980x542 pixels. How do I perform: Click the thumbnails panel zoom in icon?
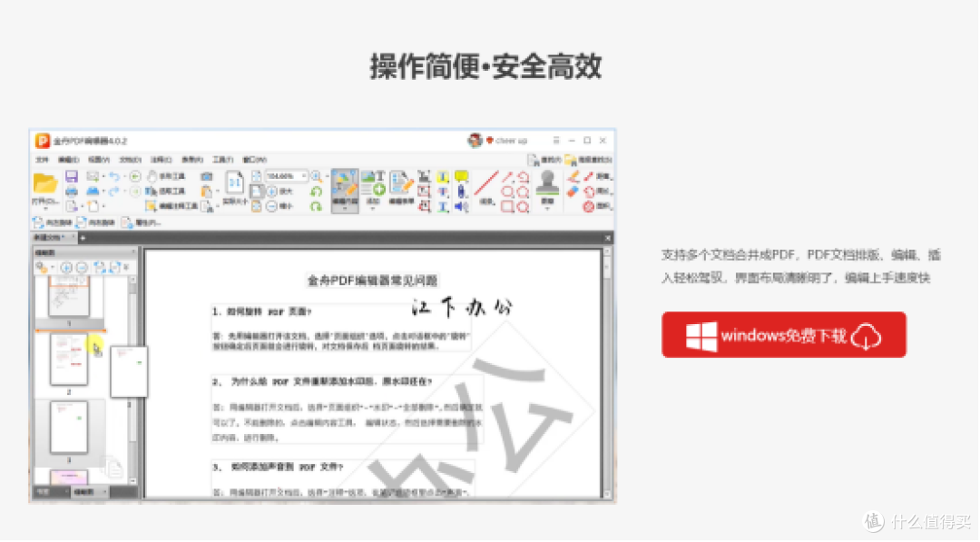coord(66,268)
